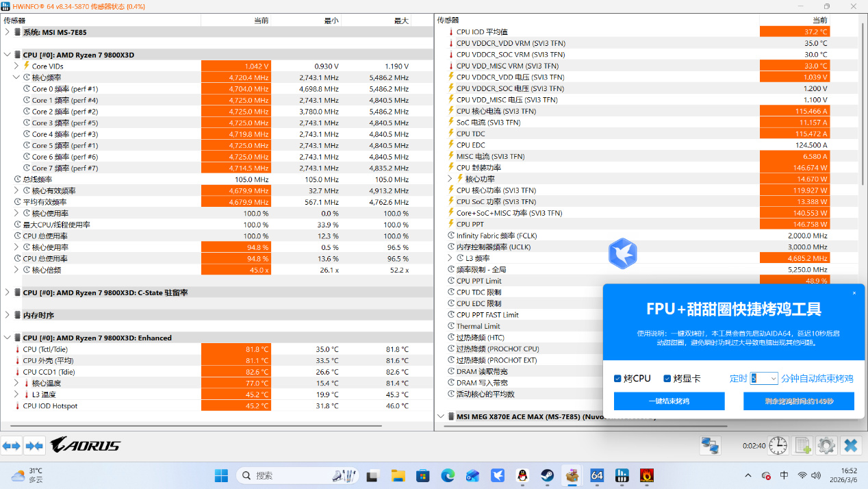The height and width of the screenshot is (489, 868).
Task: Collapse the CPU [#0]: AMD Ryzen 7 9800X3D section
Action: click(x=7, y=54)
